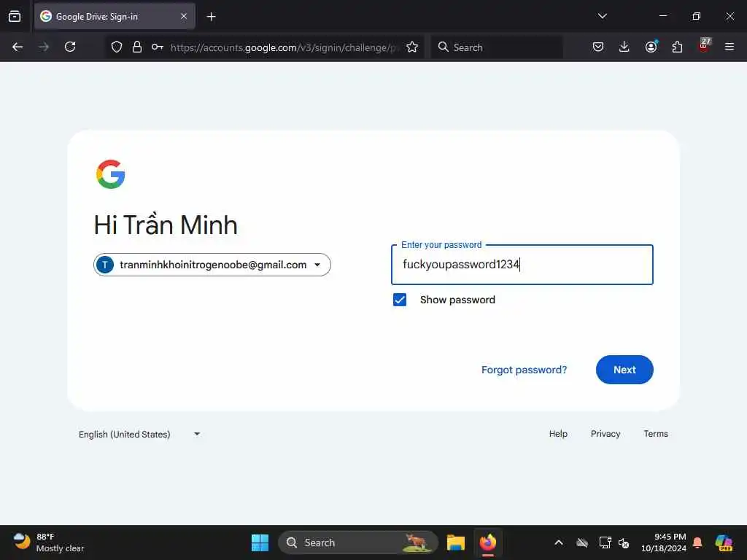Viewport: 747px width, 560px height.
Task: Open tracking protection shield icon
Action: 117,47
